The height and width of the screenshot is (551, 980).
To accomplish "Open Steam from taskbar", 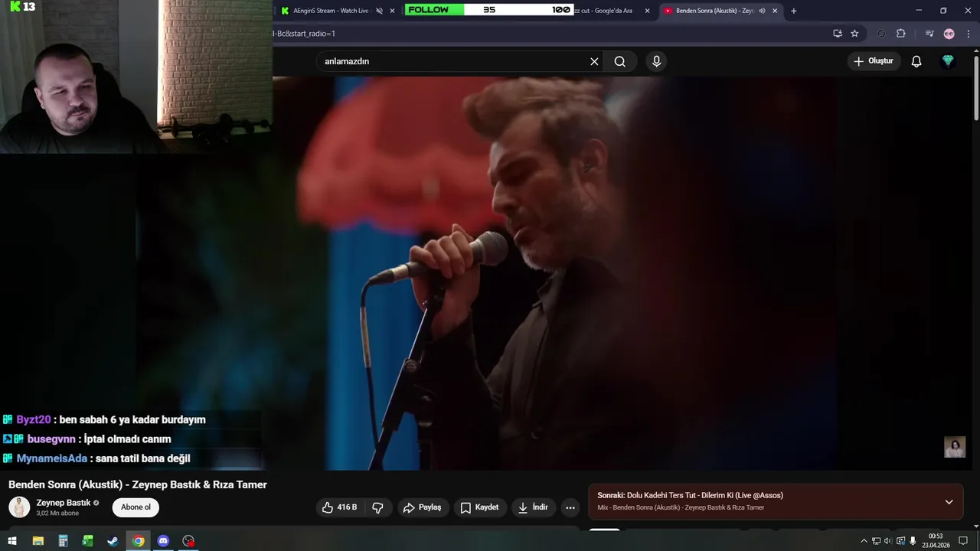I will click(113, 541).
